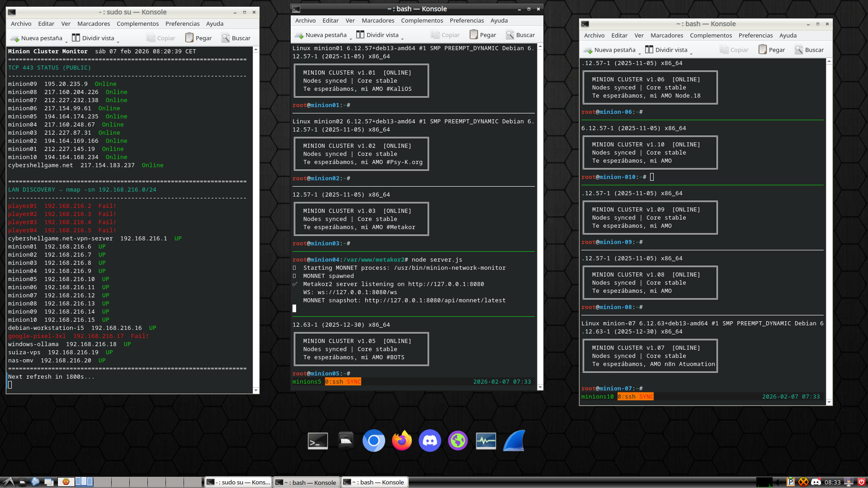Click the red power tray icon

[x=862, y=482]
